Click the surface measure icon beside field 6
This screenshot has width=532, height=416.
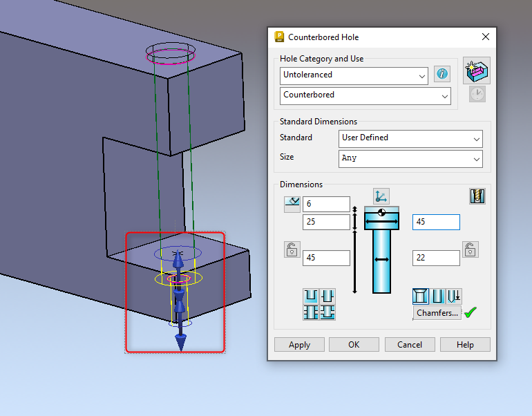pyautogui.click(x=292, y=204)
